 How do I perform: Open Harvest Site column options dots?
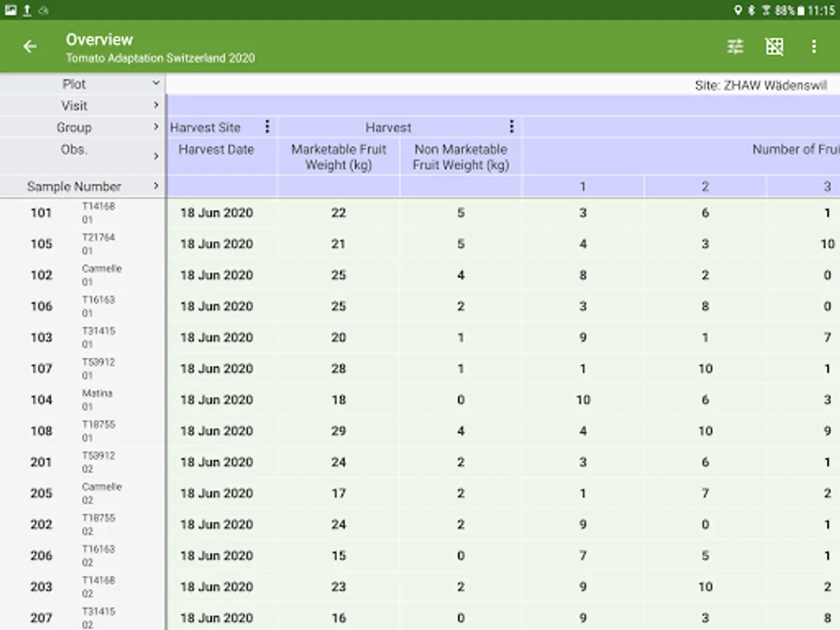coord(267,127)
